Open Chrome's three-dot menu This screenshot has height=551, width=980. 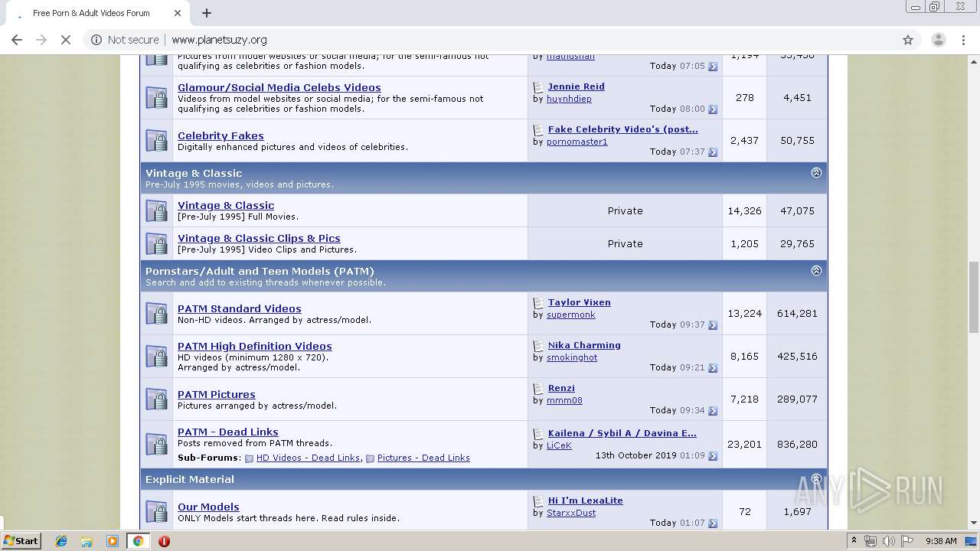click(x=964, y=40)
